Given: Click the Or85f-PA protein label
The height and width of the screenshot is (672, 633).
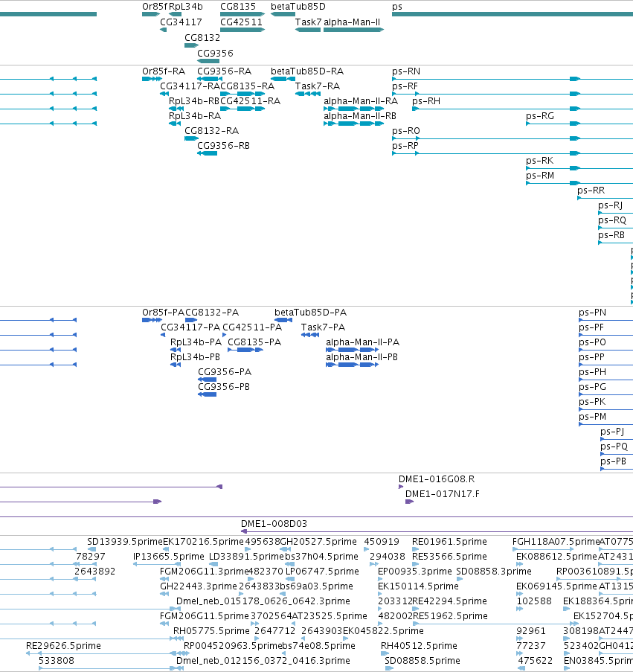Looking at the screenshot, I should (163, 313).
